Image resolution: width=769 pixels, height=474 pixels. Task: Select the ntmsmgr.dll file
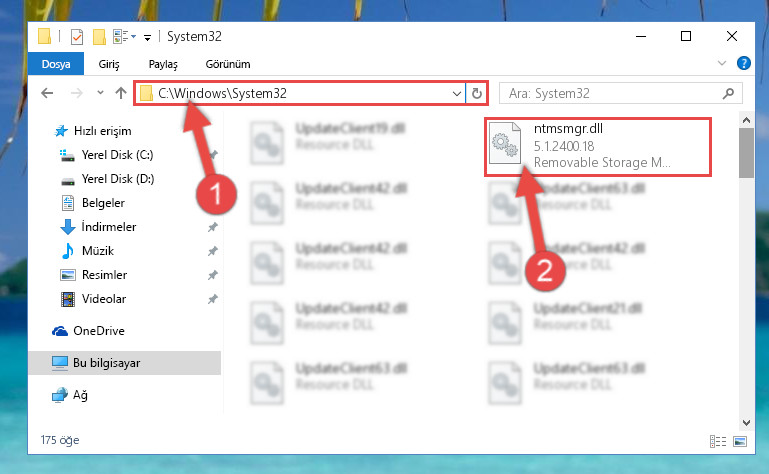point(598,147)
